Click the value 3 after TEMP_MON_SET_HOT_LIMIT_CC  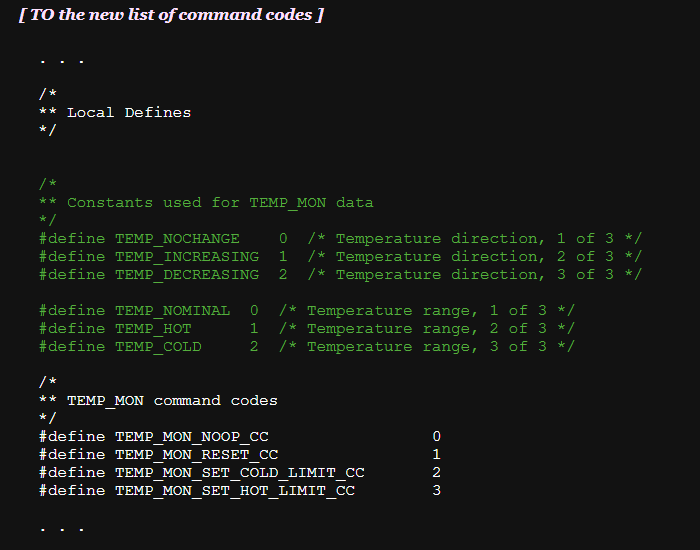436,491
